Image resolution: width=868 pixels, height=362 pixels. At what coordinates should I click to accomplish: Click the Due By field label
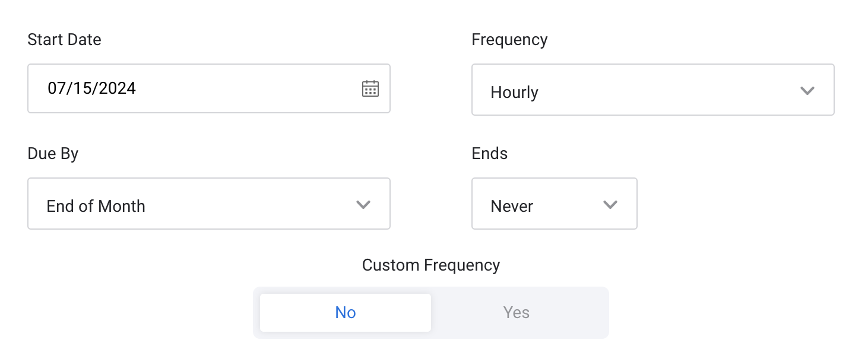click(x=53, y=154)
